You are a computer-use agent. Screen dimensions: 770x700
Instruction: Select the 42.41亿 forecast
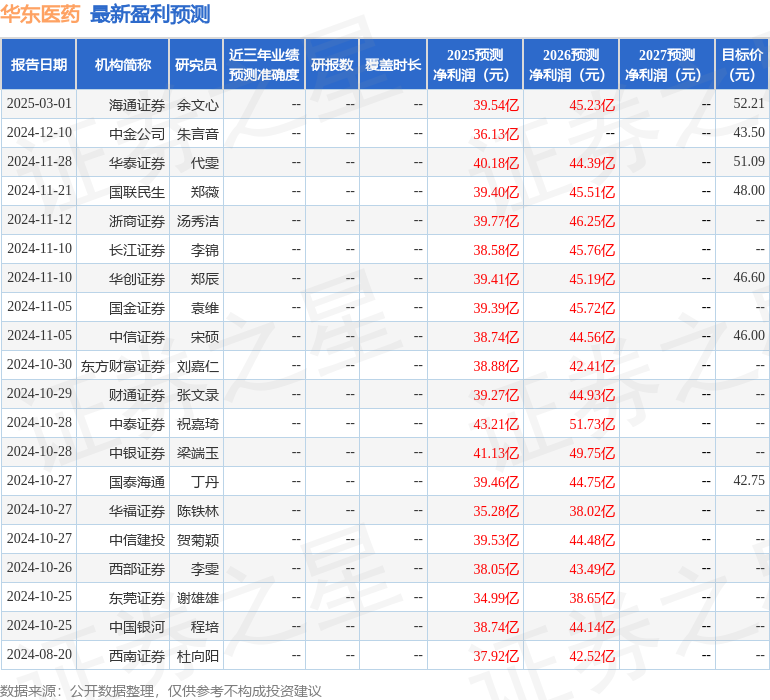pos(592,365)
